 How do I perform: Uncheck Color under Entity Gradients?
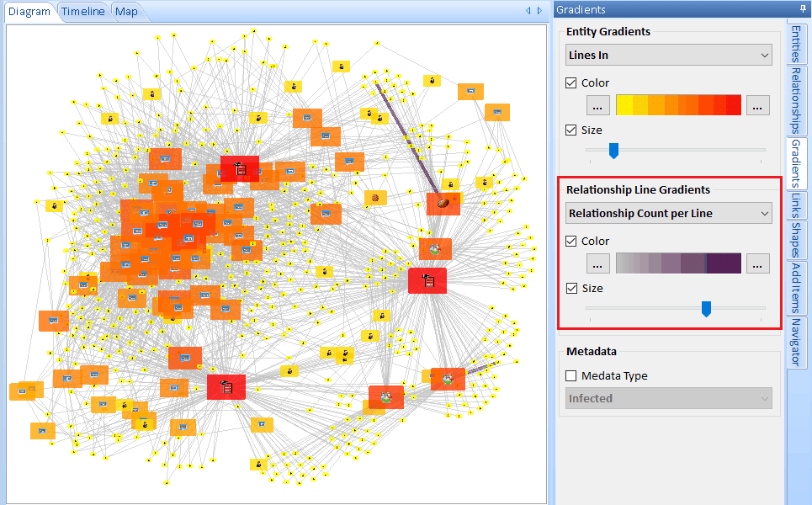[x=571, y=83]
